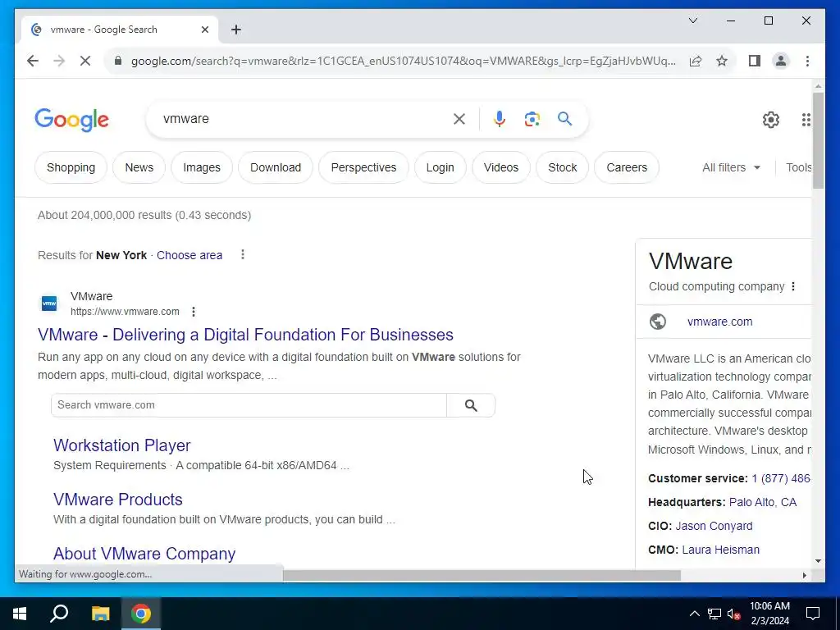
Task: Open File Explorer from taskbar
Action: pos(100,614)
